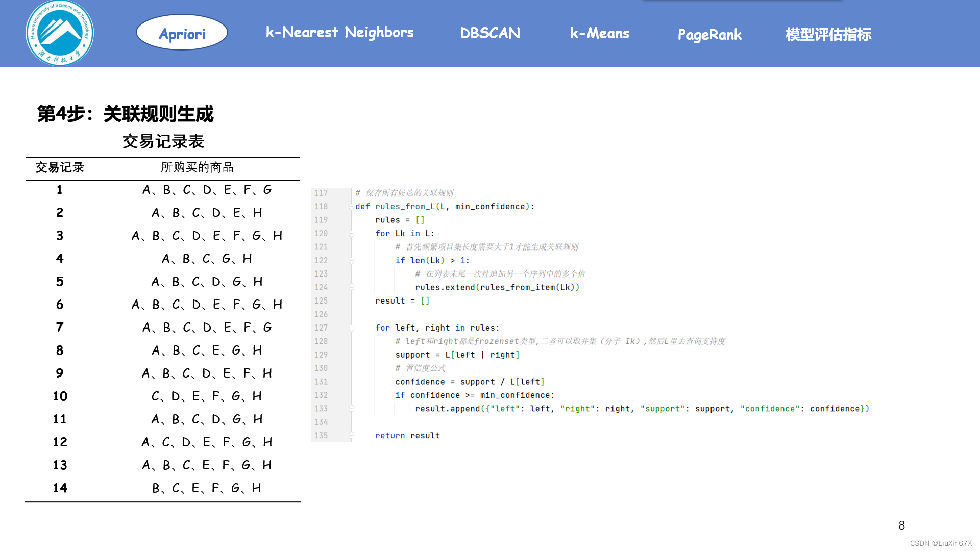980x551 pixels.
Task: Go to the k-Means section
Action: (599, 33)
